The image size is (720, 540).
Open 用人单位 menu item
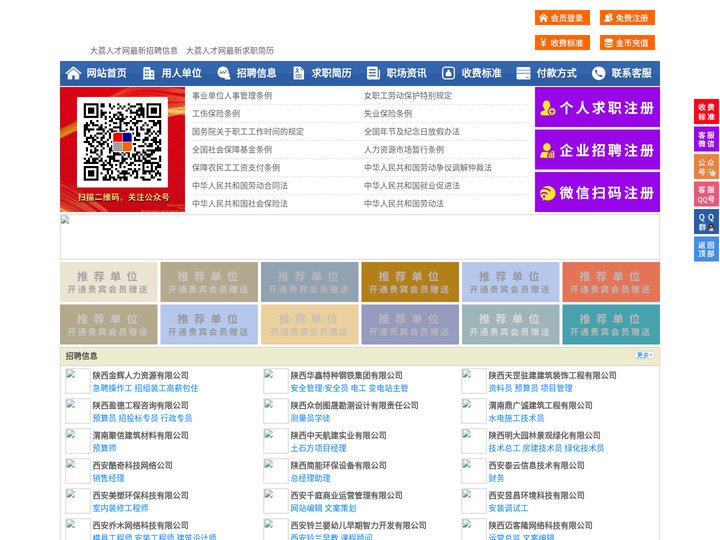181,73
